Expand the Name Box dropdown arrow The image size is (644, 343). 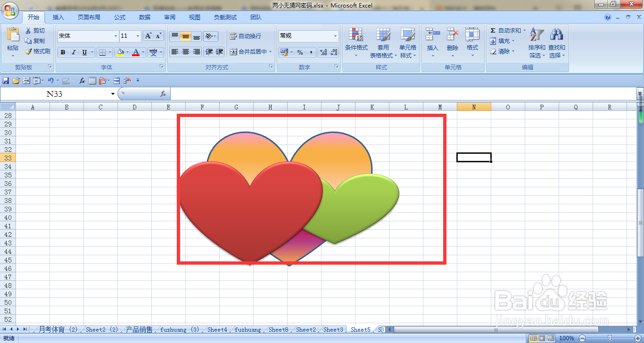click(113, 94)
